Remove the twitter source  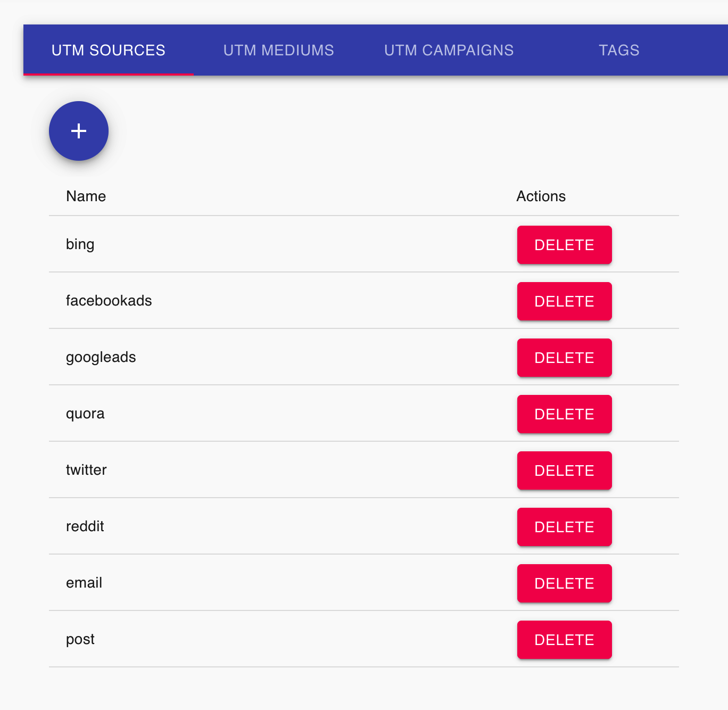pos(564,470)
